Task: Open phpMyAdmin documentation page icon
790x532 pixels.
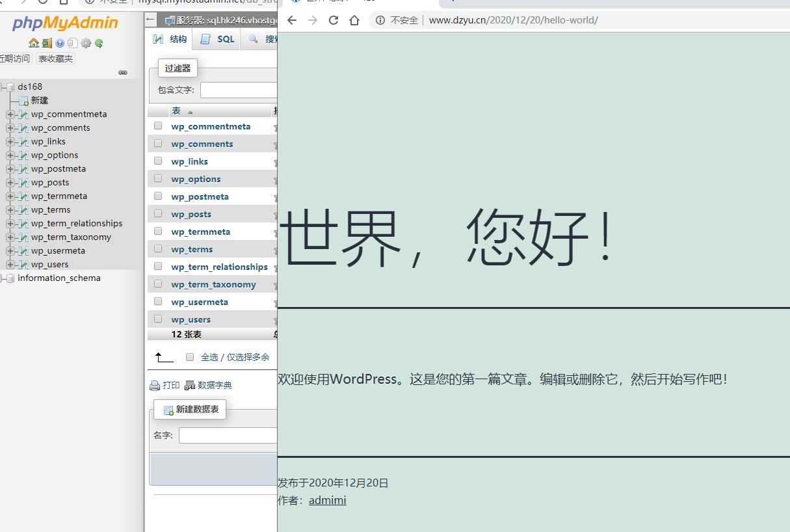Action: (x=72, y=43)
